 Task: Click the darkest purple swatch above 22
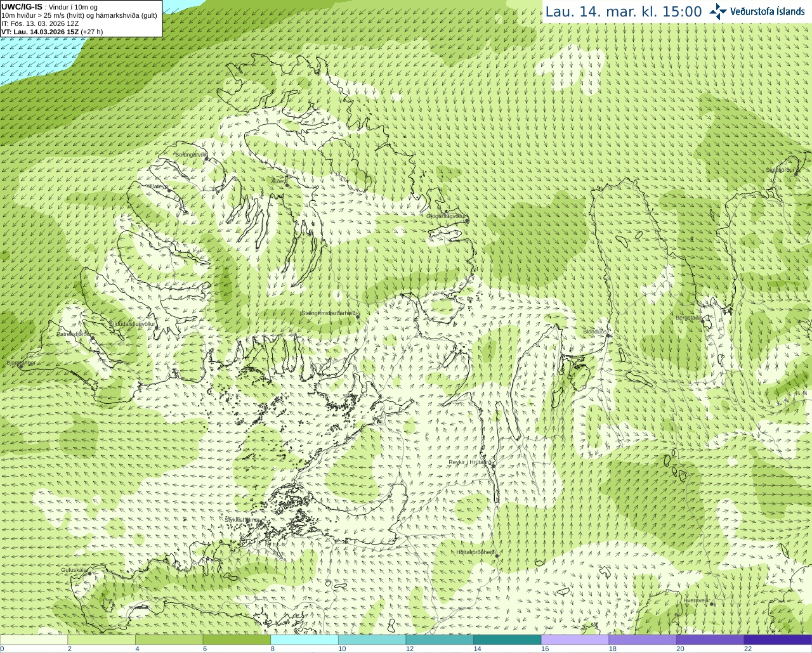778,640
